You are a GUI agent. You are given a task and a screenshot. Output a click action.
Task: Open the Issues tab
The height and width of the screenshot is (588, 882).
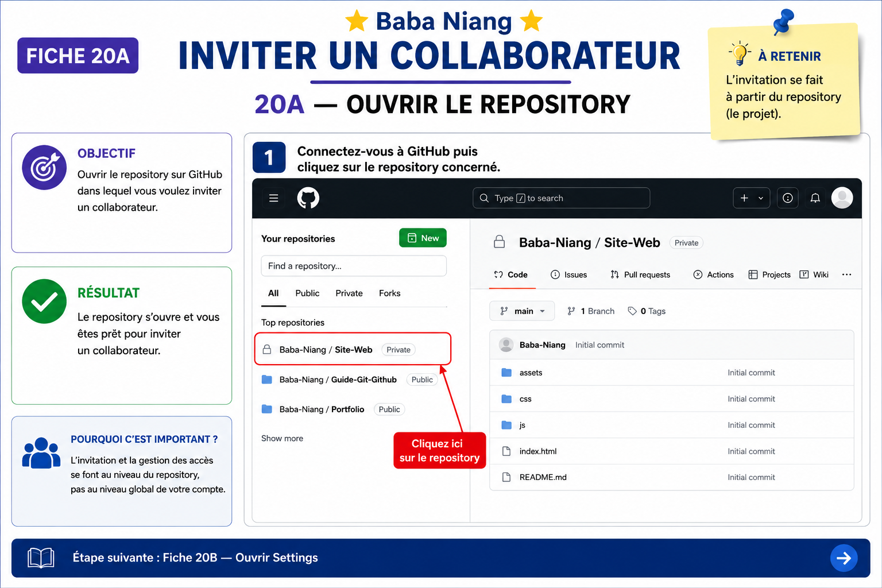(568, 274)
